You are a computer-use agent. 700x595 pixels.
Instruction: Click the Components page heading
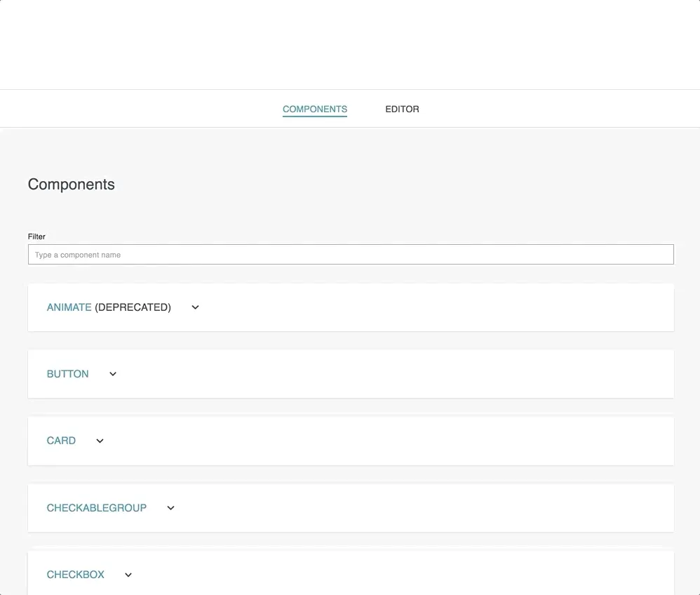(x=71, y=185)
